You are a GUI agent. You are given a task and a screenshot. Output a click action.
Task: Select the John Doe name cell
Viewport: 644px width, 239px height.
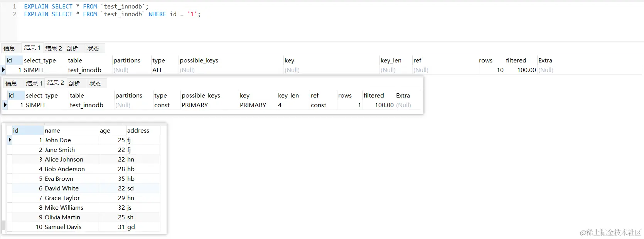(71, 140)
